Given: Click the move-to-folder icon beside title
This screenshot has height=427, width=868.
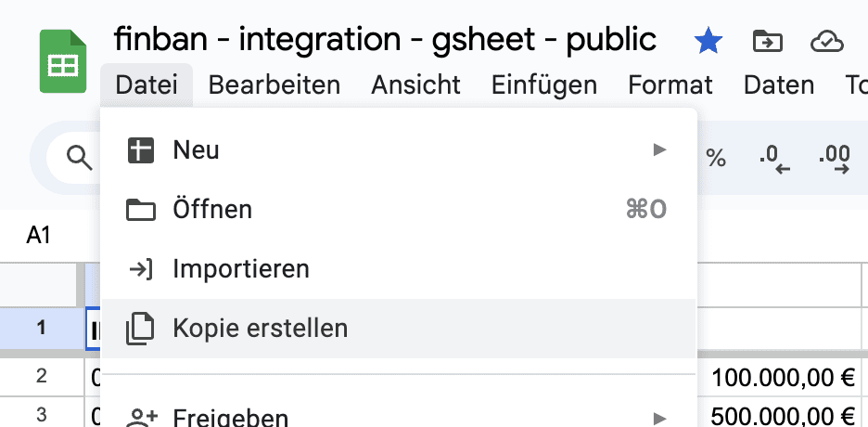Looking at the screenshot, I should coord(767,41).
